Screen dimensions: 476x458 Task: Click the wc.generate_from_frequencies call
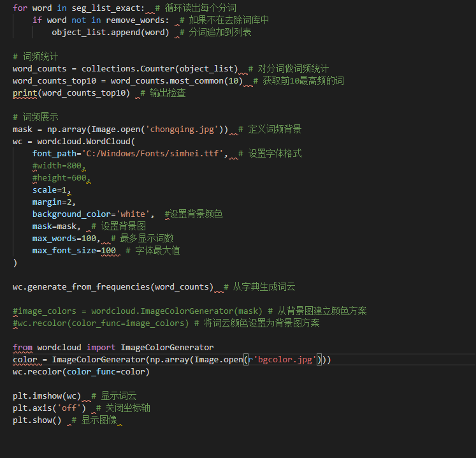tap(113, 287)
